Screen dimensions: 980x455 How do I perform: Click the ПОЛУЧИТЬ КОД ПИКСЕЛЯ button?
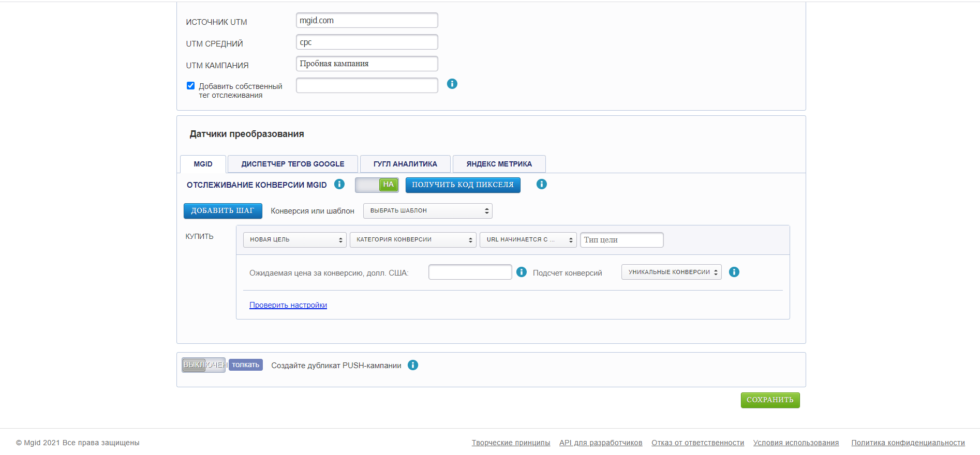[463, 185]
